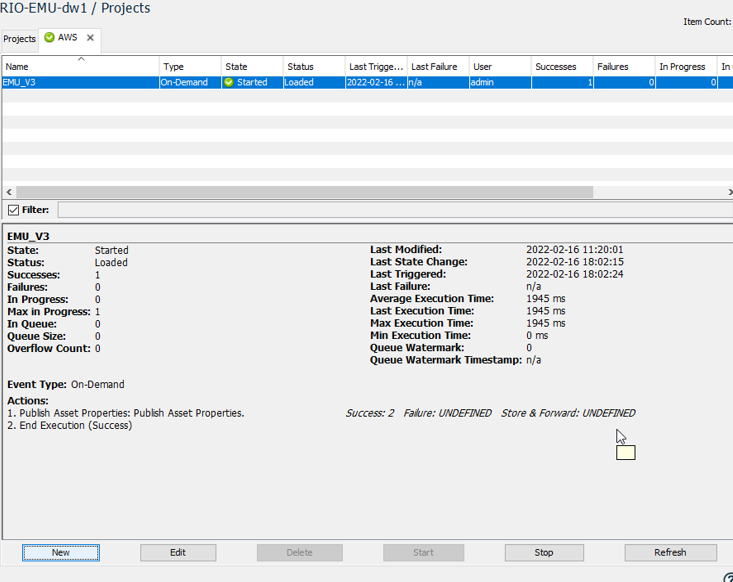This screenshot has height=582, width=733.
Task: Click the Success: 2 result text
Action: coord(370,413)
